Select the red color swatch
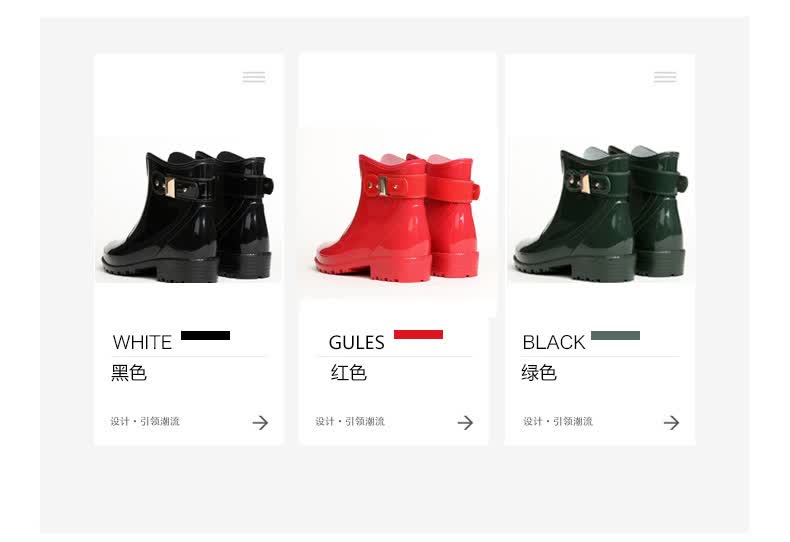 tap(418, 334)
